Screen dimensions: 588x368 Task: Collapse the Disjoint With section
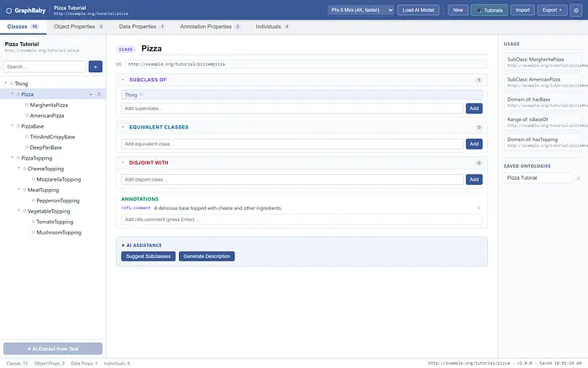(123, 162)
